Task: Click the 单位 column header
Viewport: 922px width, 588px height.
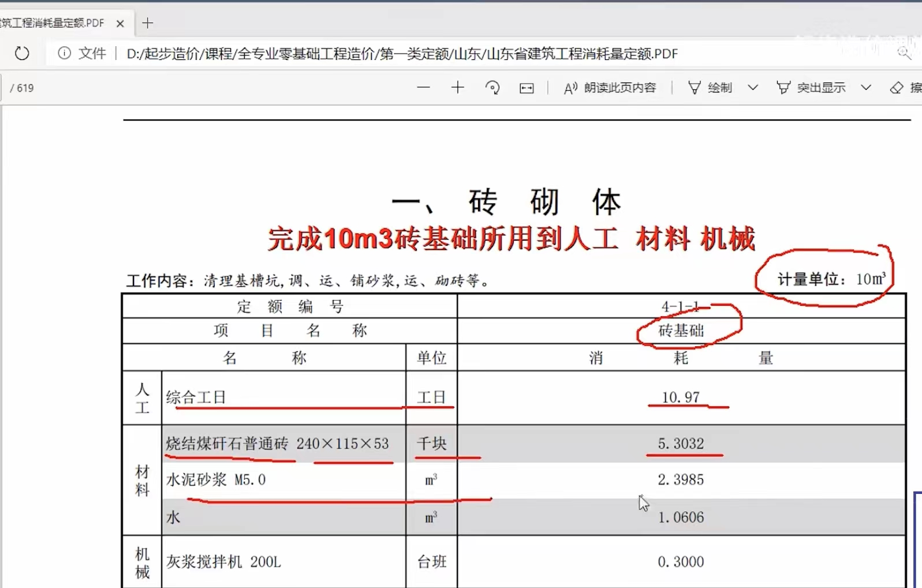Action: pos(432,358)
